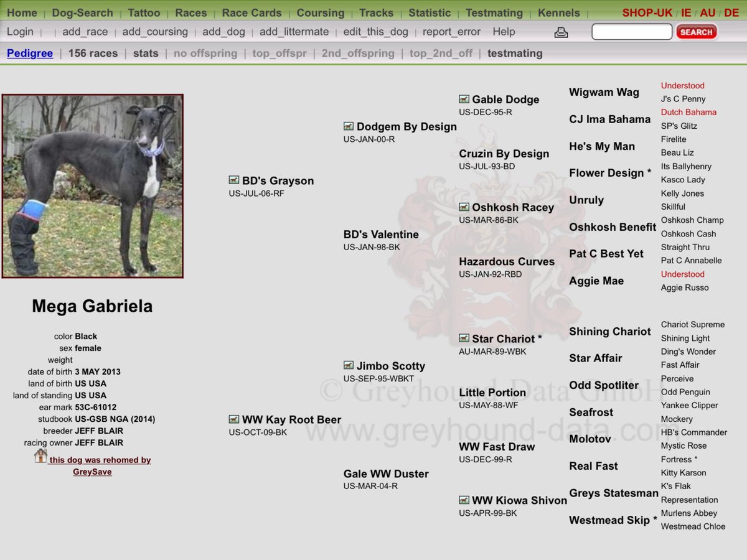Click add_race link
Screen dimensions: 747x560
click(85, 32)
